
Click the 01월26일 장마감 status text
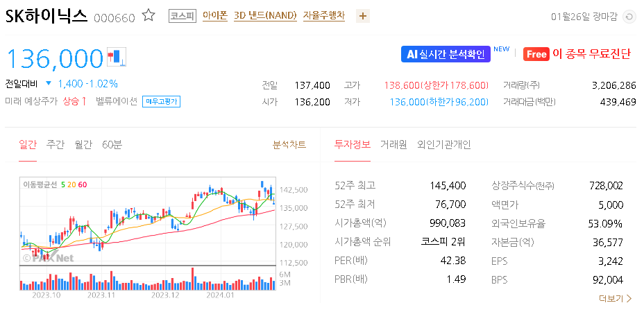584,17
